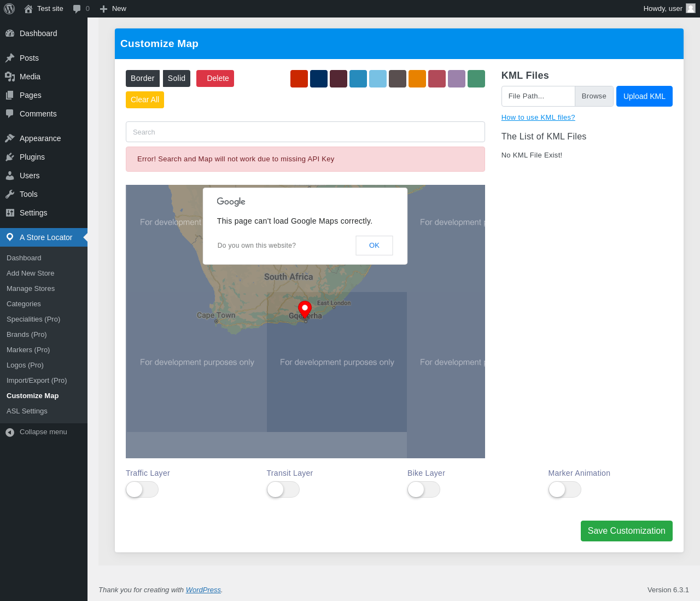700x601 pixels.
Task: Click the Border button
Action: [143, 78]
